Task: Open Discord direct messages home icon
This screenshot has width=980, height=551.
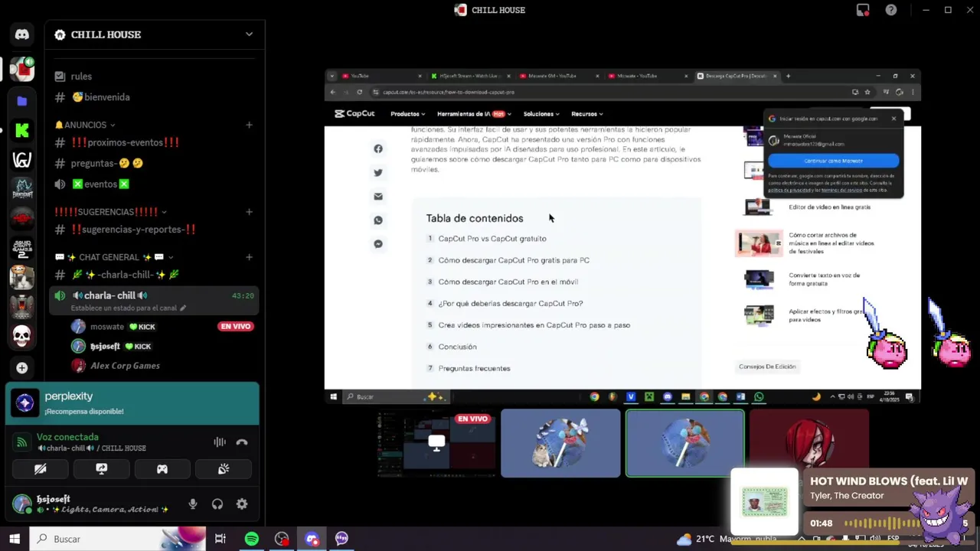Action: [21, 34]
